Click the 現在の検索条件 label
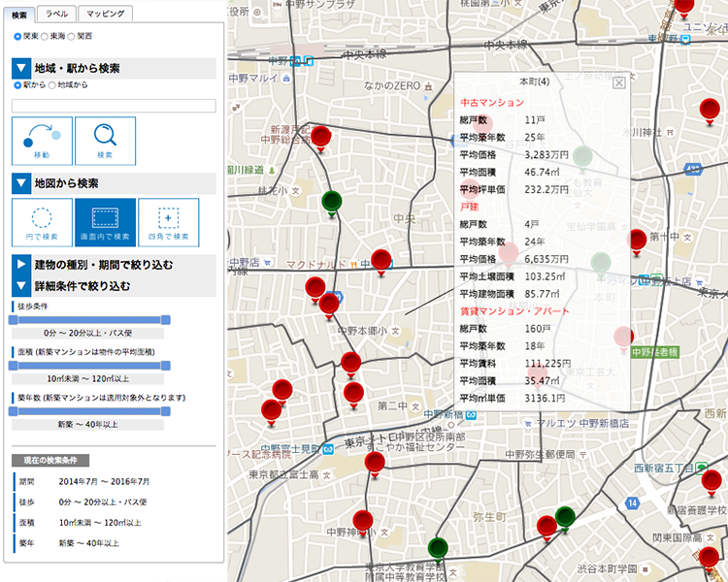The width and height of the screenshot is (728, 582). pyautogui.click(x=50, y=461)
